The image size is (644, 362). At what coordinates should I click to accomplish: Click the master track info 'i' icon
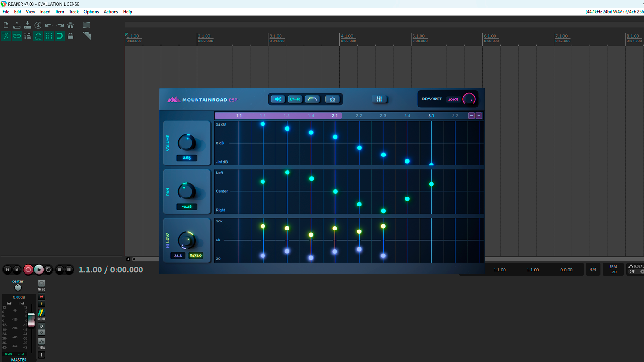tap(41, 354)
